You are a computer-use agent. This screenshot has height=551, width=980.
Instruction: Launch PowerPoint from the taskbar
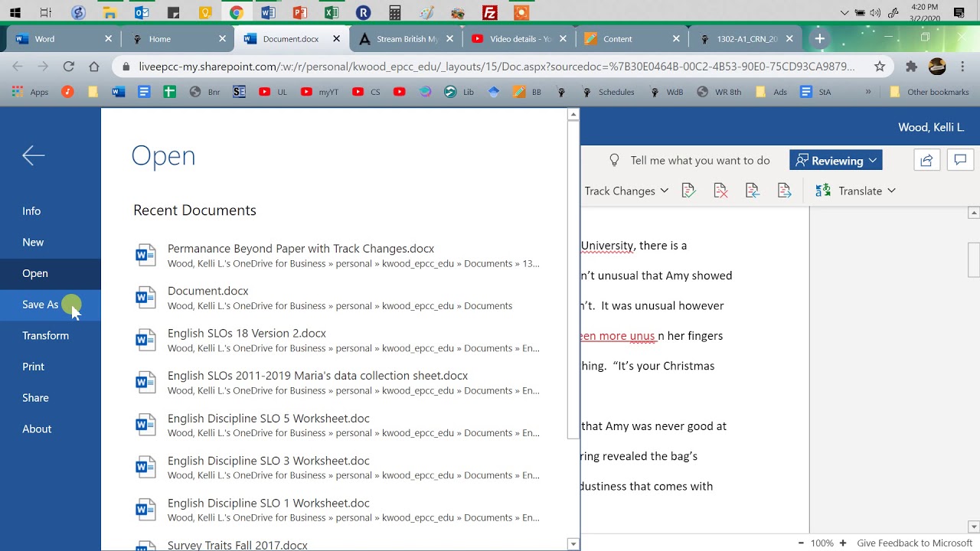point(299,12)
